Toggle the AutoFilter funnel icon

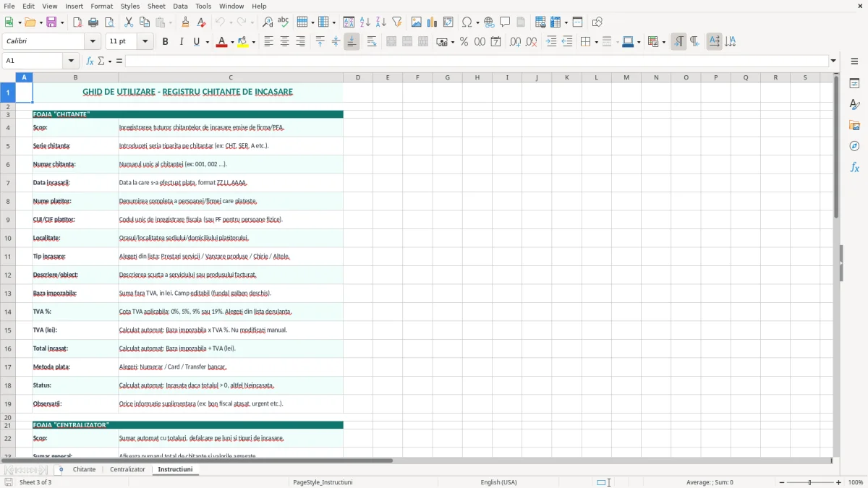(x=397, y=22)
